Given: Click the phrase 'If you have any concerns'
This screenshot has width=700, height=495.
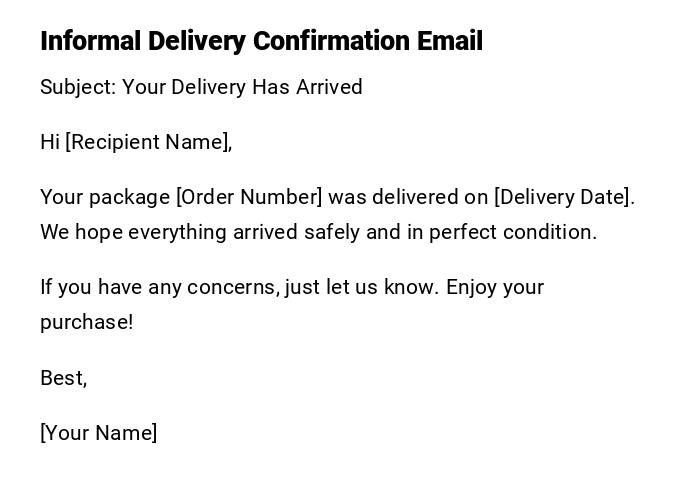Looking at the screenshot, I should pos(158,287).
